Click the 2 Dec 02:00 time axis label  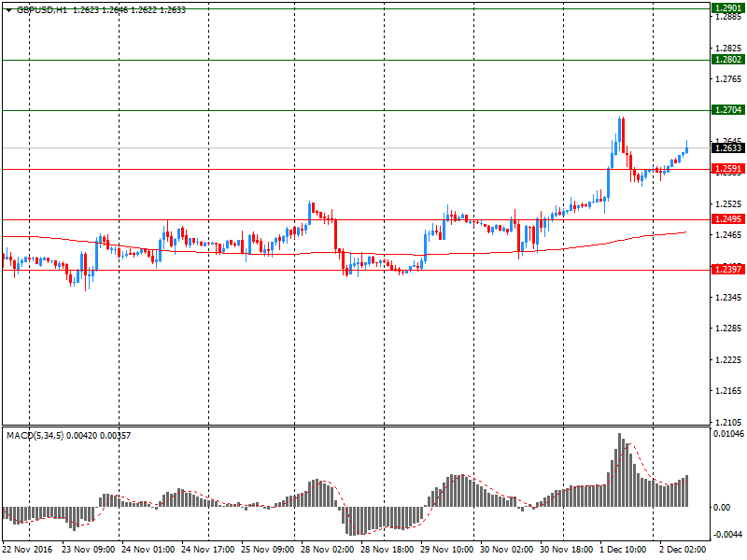pyautogui.click(x=683, y=549)
